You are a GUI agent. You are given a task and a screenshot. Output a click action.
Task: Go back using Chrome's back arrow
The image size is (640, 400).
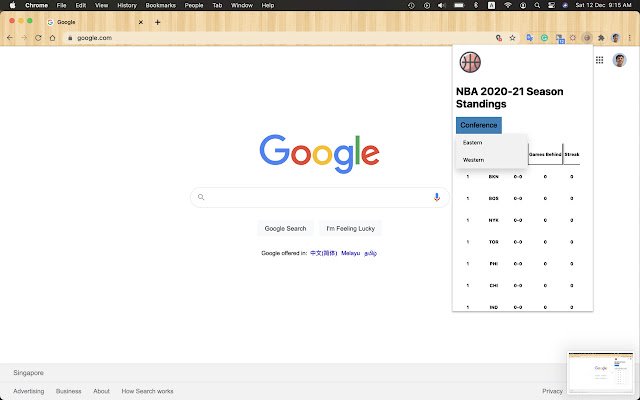coord(10,38)
